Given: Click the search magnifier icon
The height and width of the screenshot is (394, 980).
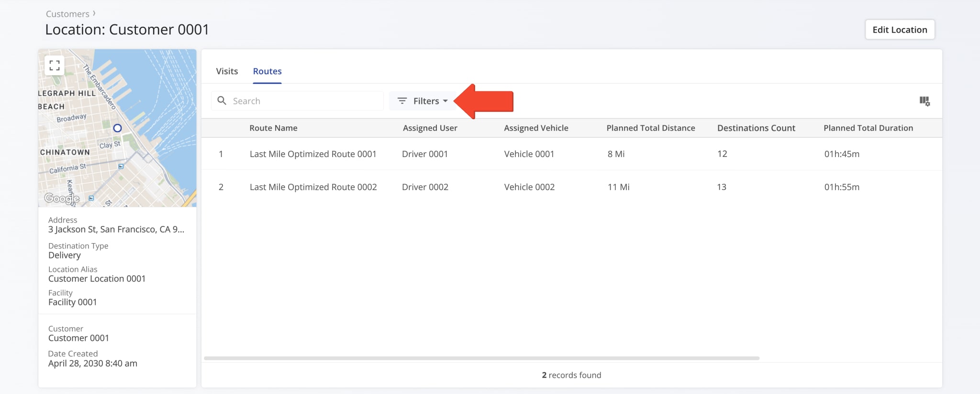Looking at the screenshot, I should [222, 101].
